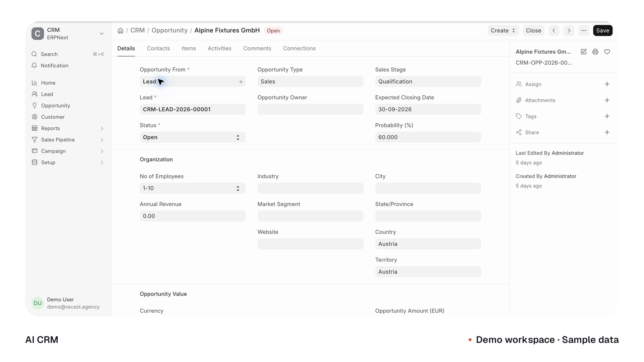The image size is (644, 362).
Task: Click the Opportunity lightbulb icon
Action: coord(35,105)
